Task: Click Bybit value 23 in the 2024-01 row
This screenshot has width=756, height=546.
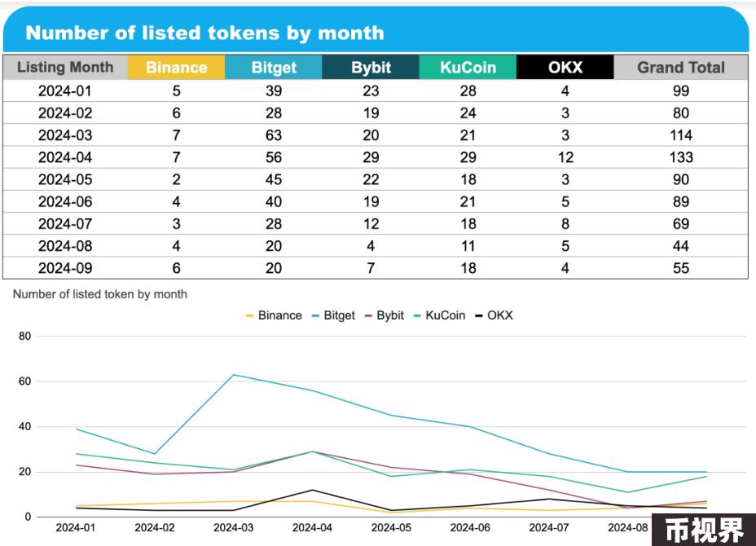Action: 371,90
